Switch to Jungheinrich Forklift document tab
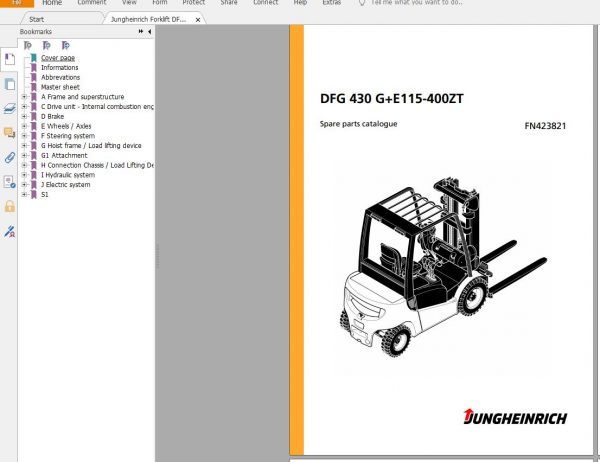 coord(148,19)
